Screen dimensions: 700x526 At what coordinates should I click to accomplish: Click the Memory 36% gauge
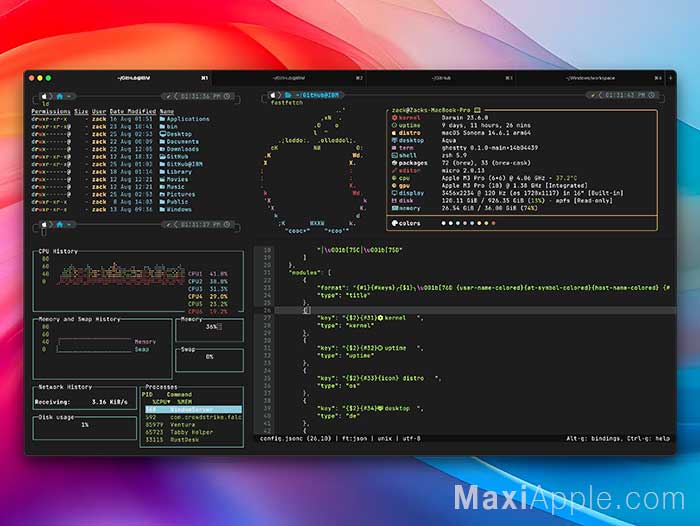210,330
